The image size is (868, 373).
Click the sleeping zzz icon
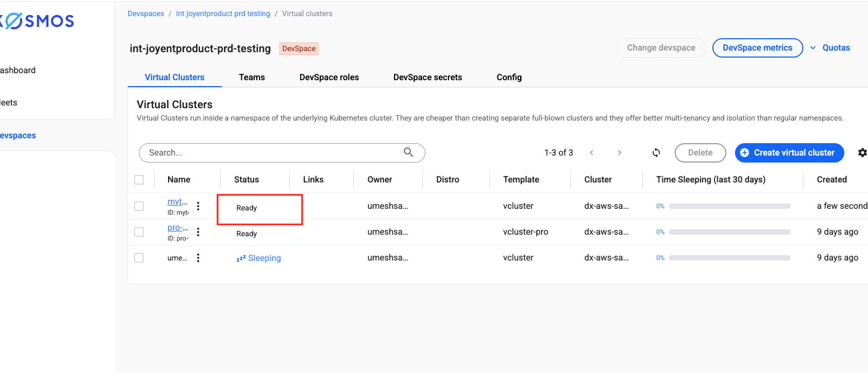[x=241, y=258]
